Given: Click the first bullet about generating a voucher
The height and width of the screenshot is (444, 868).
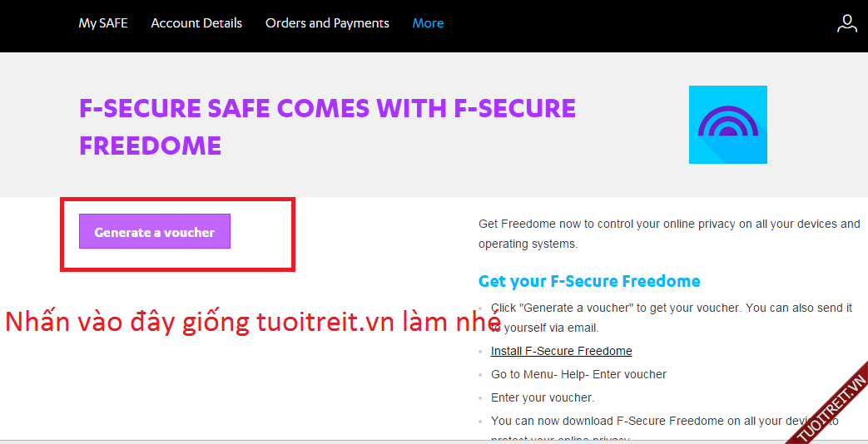Looking at the screenshot, I should click(671, 308).
